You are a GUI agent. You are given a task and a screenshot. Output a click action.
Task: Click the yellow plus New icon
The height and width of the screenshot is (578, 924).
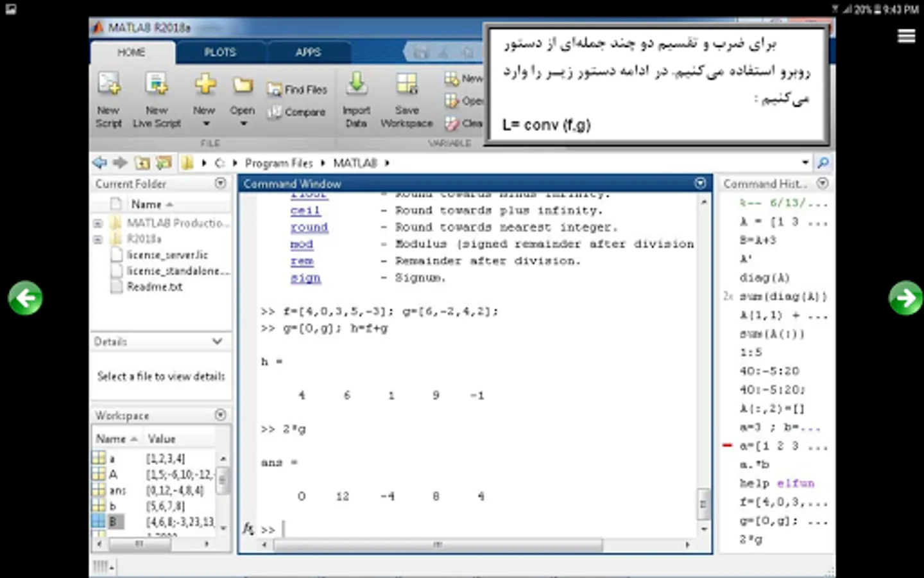pyautogui.click(x=205, y=84)
